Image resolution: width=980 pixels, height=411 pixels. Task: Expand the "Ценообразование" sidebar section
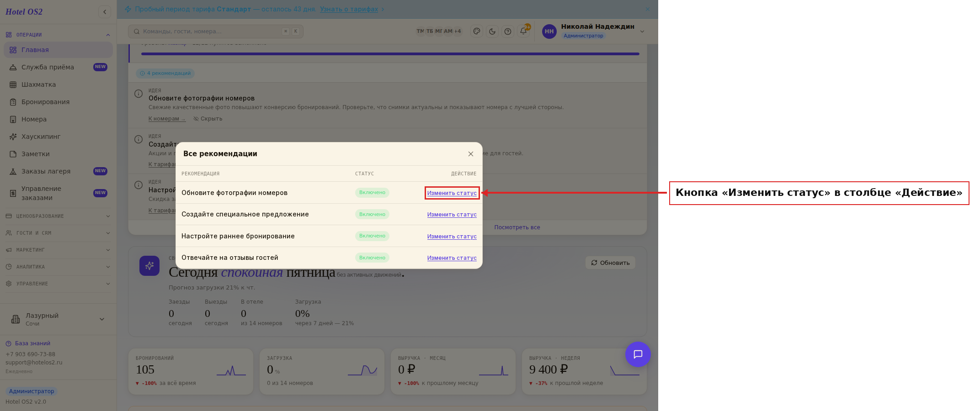(x=58, y=216)
